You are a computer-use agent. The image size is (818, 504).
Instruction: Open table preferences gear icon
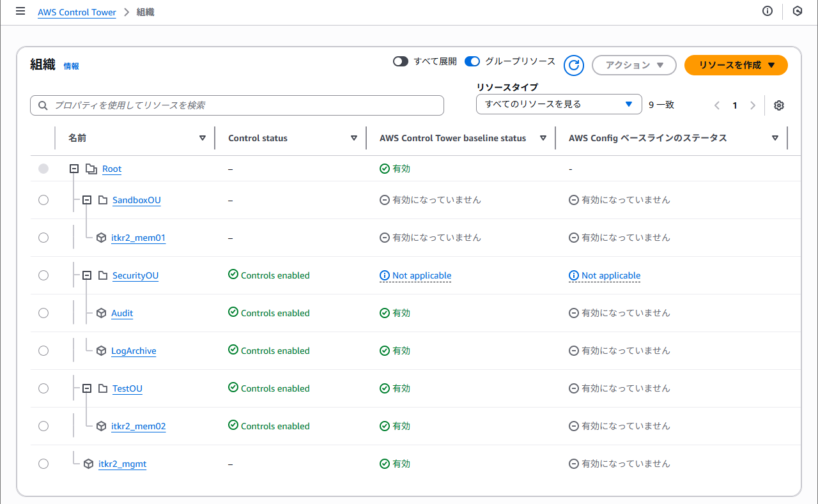pos(778,105)
